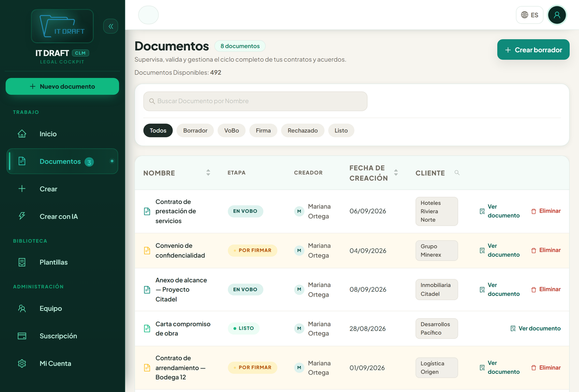
Task: Click the Hoteles Riviera Norte client tag
Action: (437, 211)
